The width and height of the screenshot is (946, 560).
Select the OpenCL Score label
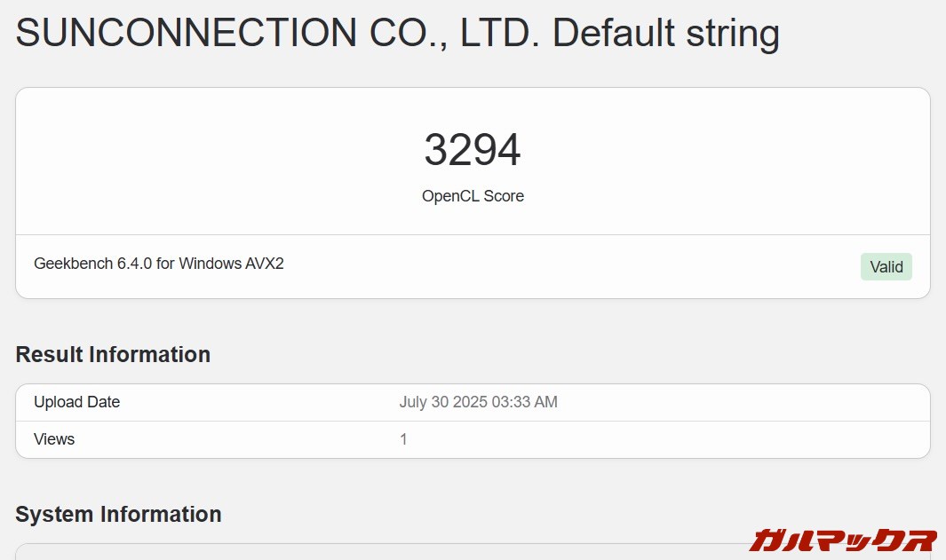click(x=473, y=196)
